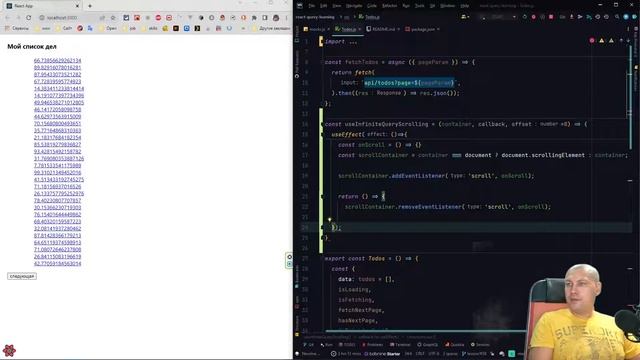Open the GraphQL tool window button
Viewport: 640px width, 360px height.
click(x=427, y=345)
